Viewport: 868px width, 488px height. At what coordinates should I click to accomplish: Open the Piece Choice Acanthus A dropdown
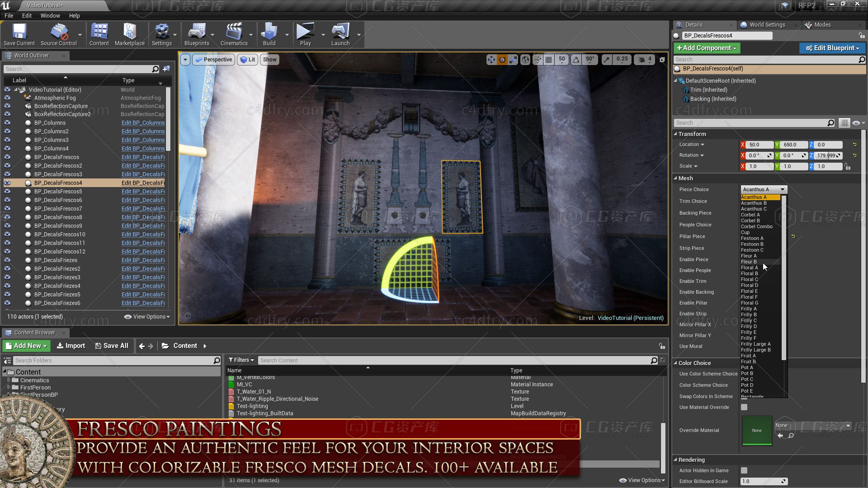point(764,189)
